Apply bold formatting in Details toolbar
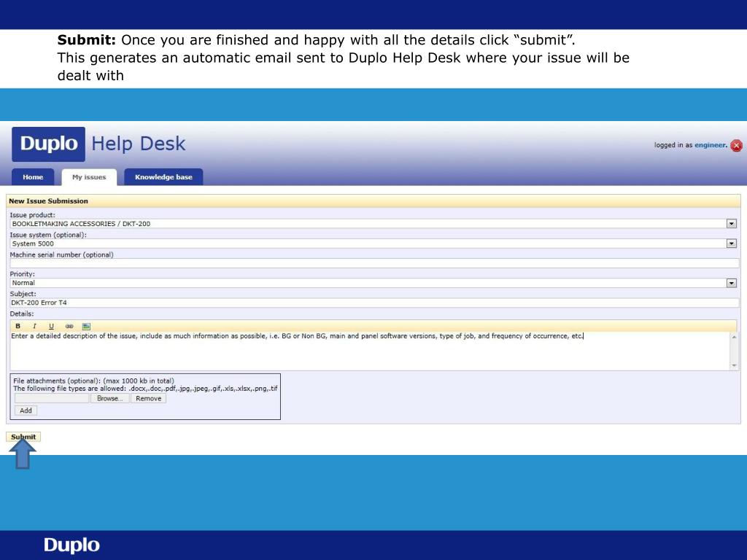Screen dimensions: 747x560 point(18,326)
